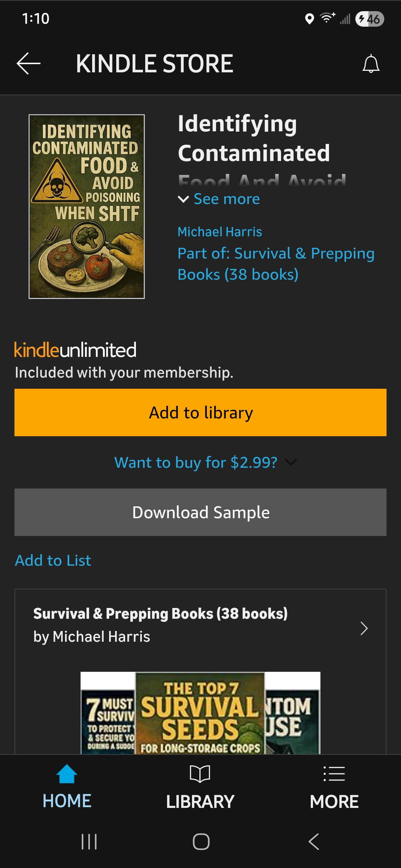
Task: Tap Android back navigation chevron
Action: (314, 841)
